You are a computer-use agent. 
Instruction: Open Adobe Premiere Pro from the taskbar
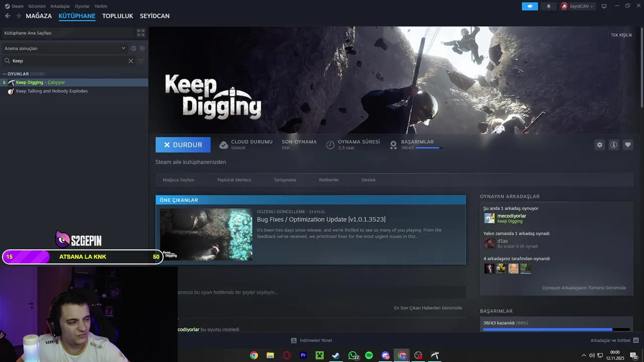[x=303, y=355]
